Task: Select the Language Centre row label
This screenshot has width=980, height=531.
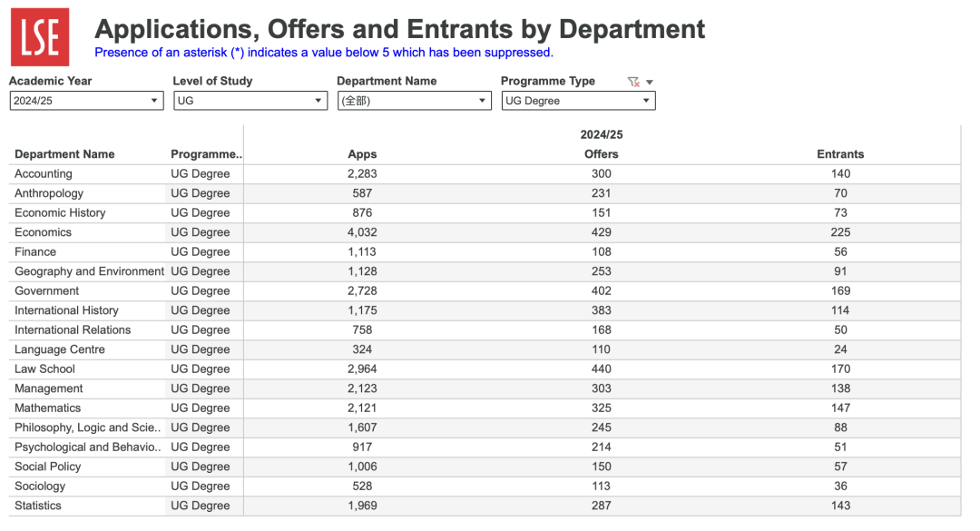Action: coord(59,349)
